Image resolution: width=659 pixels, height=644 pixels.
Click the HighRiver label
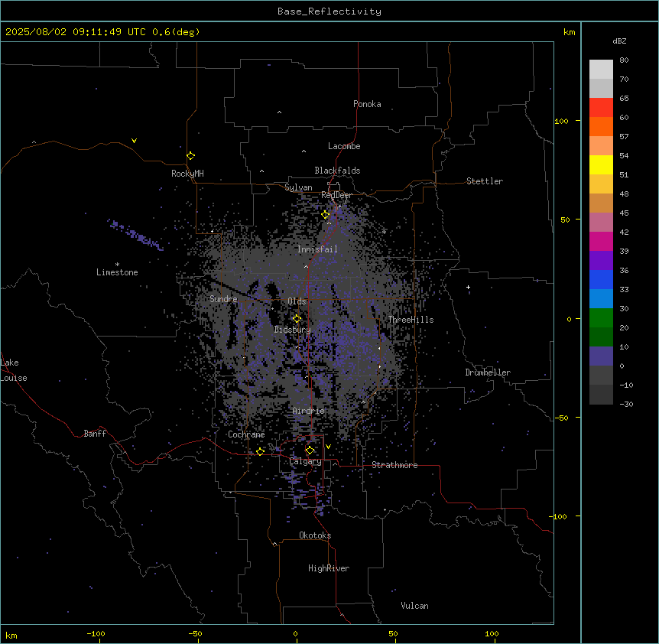click(329, 568)
